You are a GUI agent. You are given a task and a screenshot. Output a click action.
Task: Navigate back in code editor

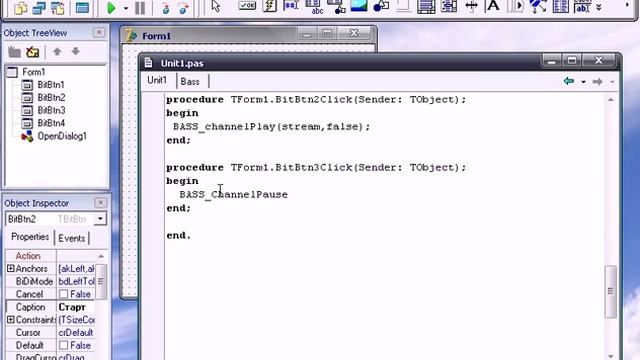(x=569, y=81)
